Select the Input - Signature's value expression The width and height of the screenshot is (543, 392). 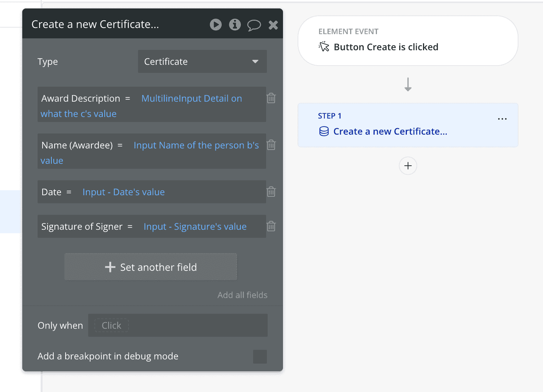[195, 227]
